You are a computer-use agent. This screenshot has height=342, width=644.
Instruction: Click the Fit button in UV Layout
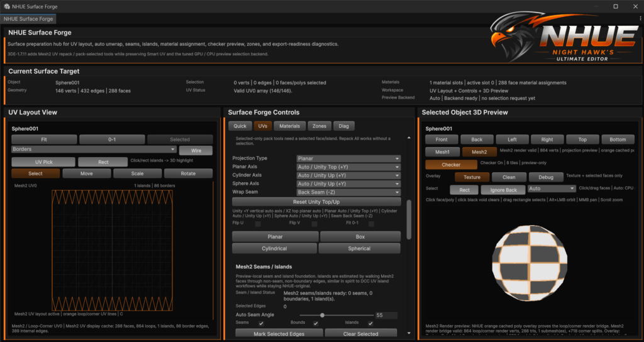click(x=44, y=140)
